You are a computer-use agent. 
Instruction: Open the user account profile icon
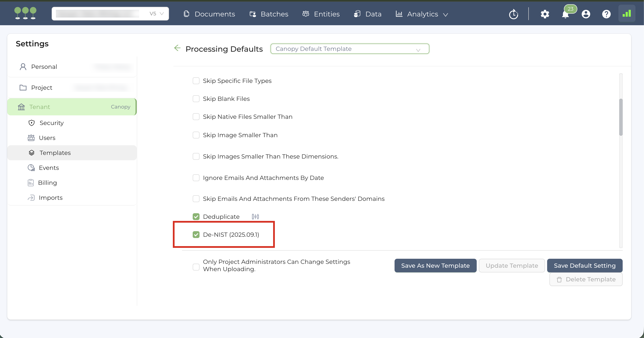point(586,14)
